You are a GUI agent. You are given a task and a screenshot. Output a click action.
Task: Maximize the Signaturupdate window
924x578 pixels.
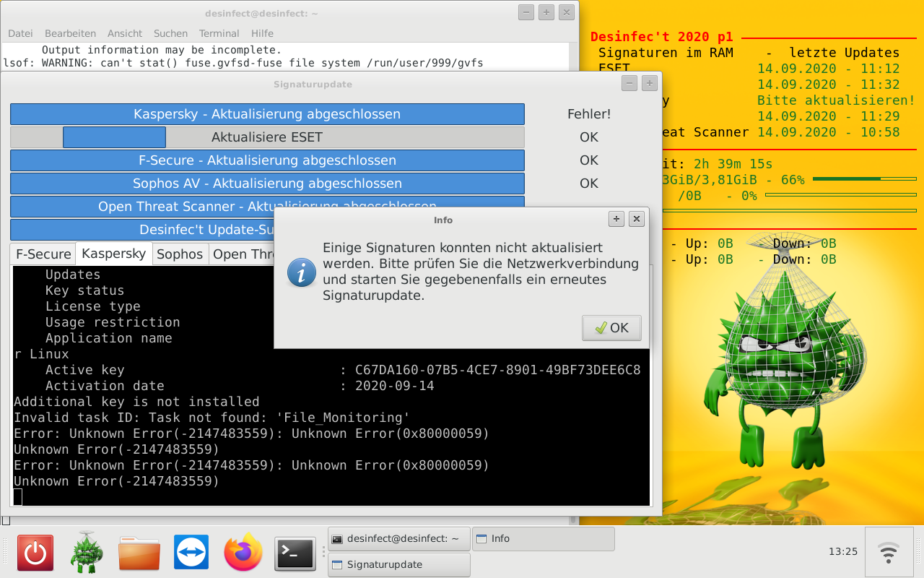[650, 84]
